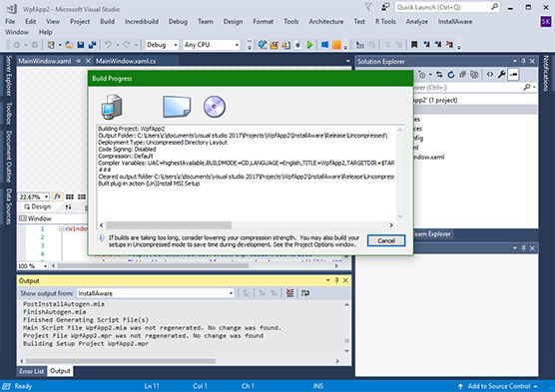Click the fx effects button in designer
The height and width of the screenshot is (392, 555).
(x=57, y=196)
